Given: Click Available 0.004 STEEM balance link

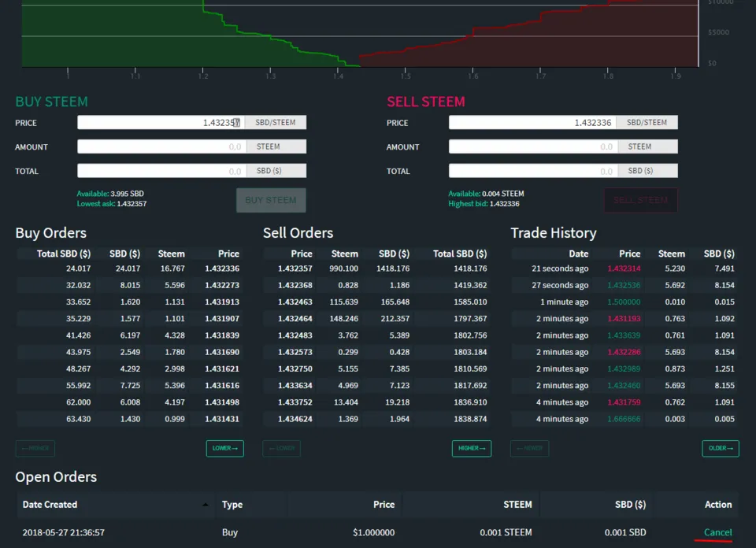Looking at the screenshot, I should (486, 194).
